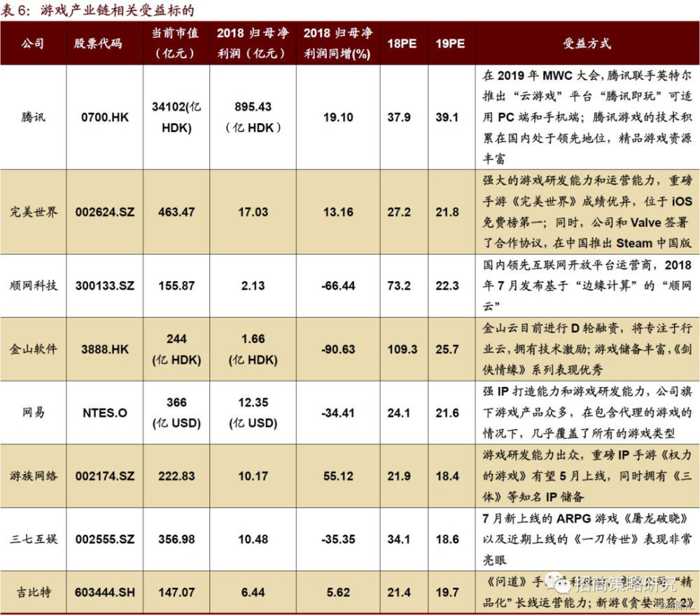This screenshot has height=615, width=700.
Task: Select the 19PE value '22.3'
Action: [x=447, y=285]
